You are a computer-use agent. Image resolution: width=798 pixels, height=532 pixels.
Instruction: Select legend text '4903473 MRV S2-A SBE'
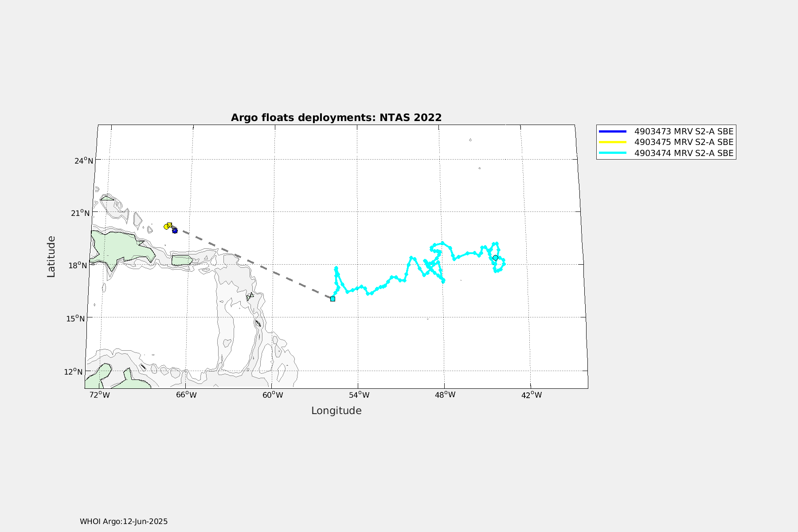[684, 131]
